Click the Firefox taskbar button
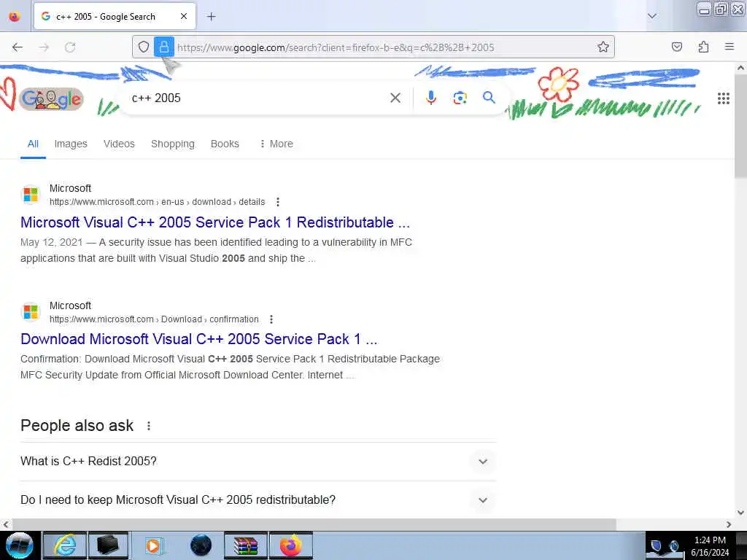 [x=291, y=545]
